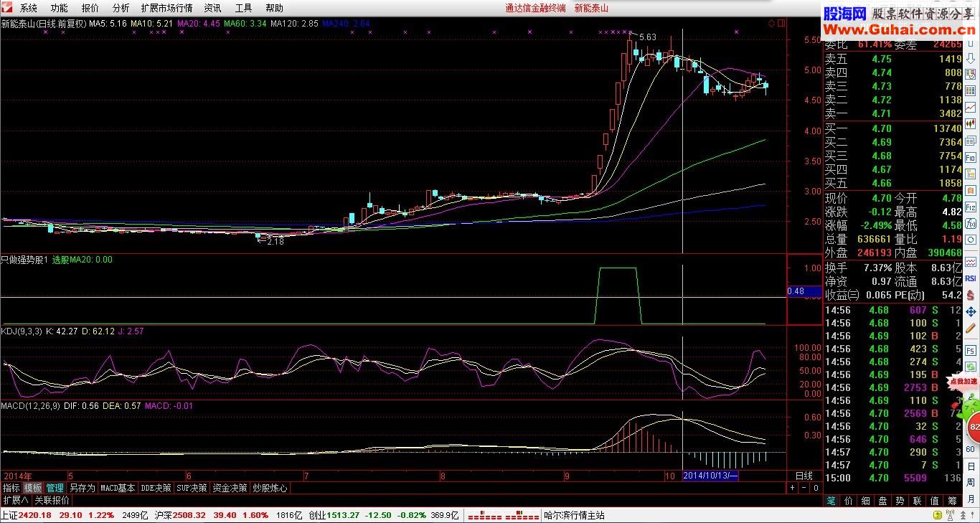Select the 盘 tab in quote panel
Screen dimensions: 980x523
(x=883, y=501)
